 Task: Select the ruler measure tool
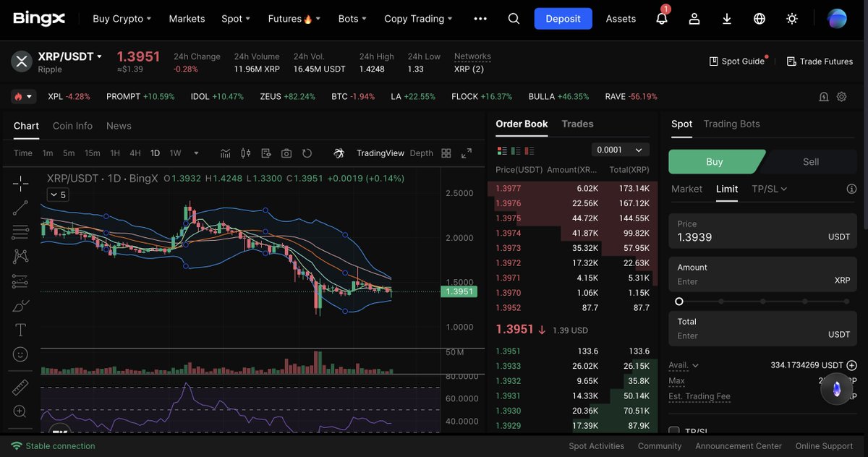pos(20,387)
